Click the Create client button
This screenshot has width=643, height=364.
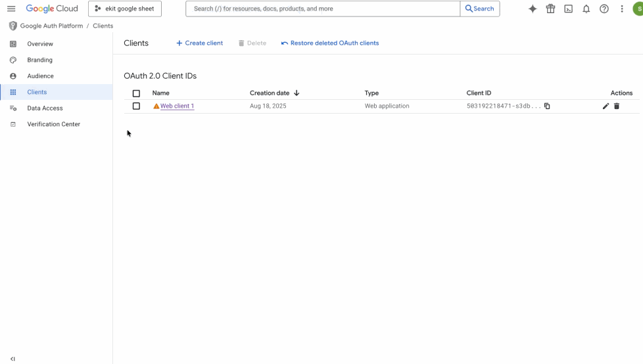(x=199, y=43)
